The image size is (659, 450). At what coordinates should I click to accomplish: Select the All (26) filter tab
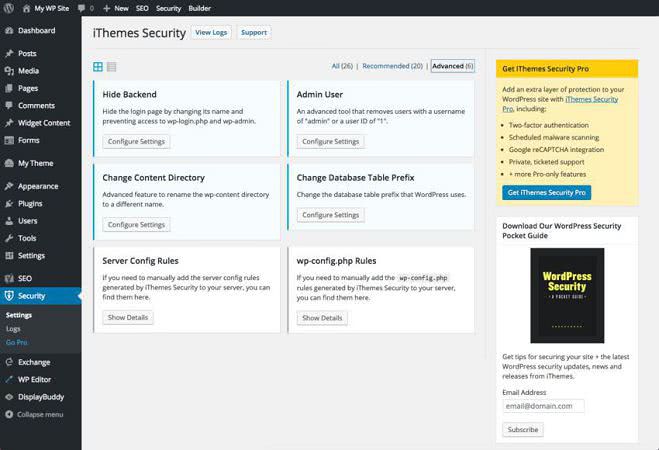(342, 66)
